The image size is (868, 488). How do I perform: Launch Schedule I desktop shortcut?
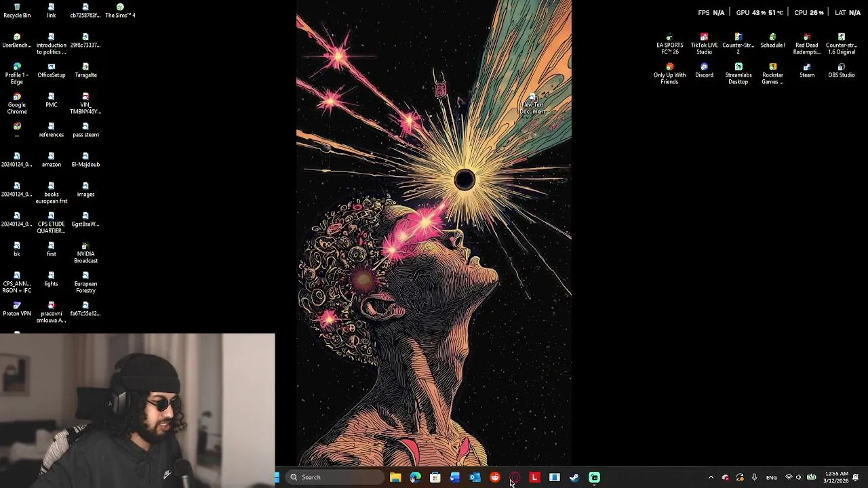coord(772,40)
